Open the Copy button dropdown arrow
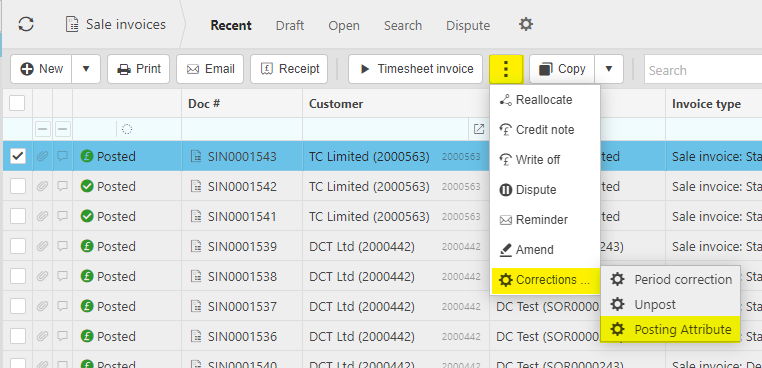 coord(608,69)
